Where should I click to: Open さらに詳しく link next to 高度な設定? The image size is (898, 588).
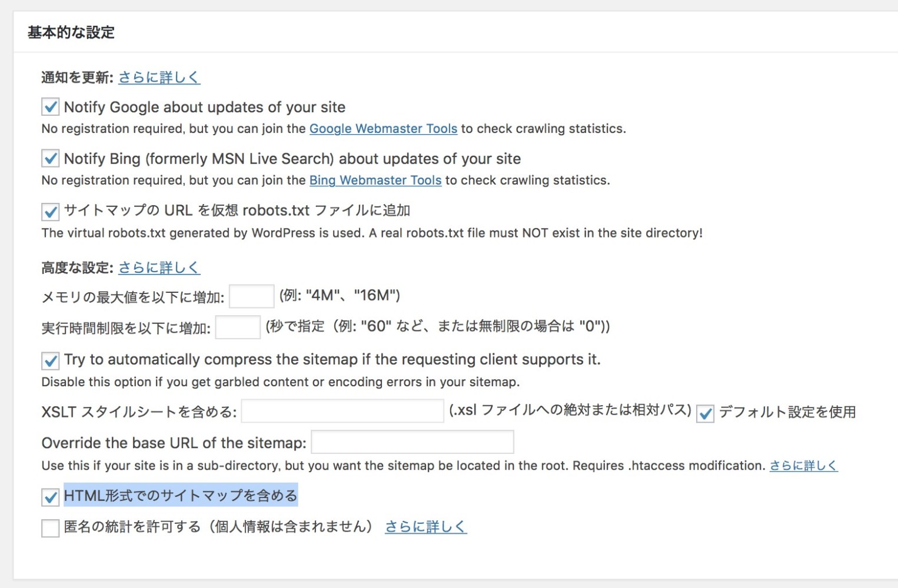159,268
